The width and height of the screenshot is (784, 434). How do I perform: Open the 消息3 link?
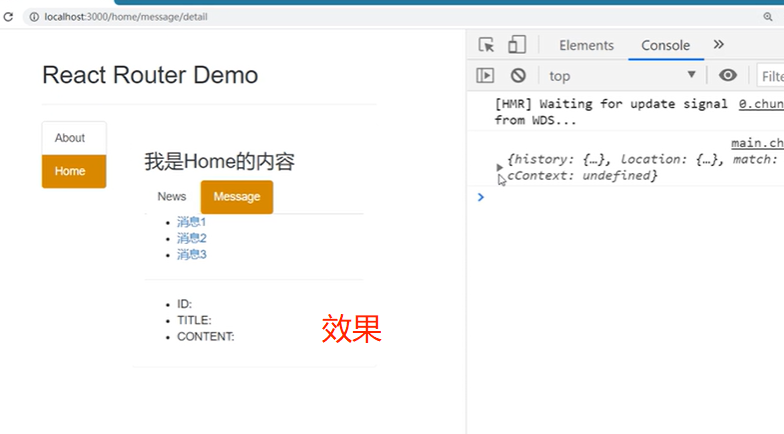[x=192, y=254]
